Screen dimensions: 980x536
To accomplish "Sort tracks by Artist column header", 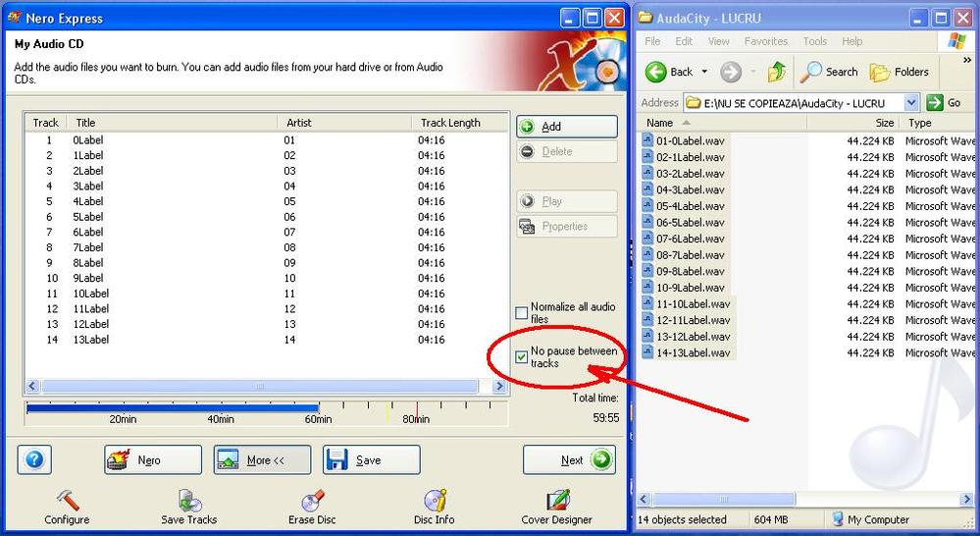I will (343, 123).
